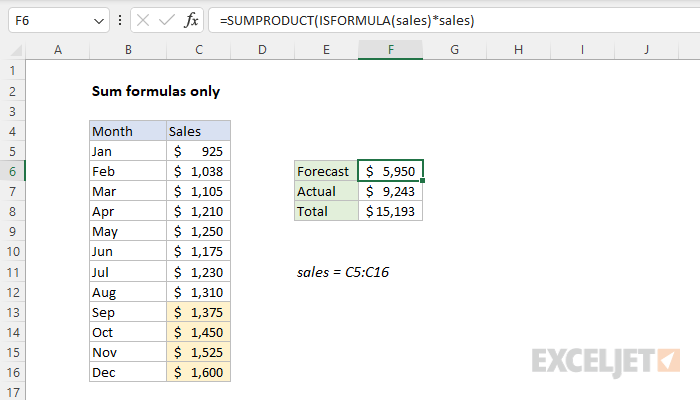The height and width of the screenshot is (400, 700).
Task: Select Total value 15,193 cell
Action: 391,212
